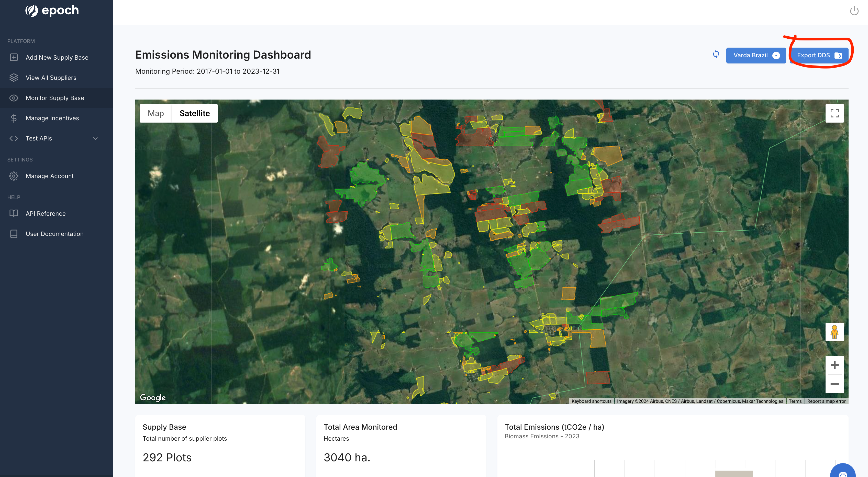
Task: Click the Street View pegman icon
Action: (x=834, y=332)
